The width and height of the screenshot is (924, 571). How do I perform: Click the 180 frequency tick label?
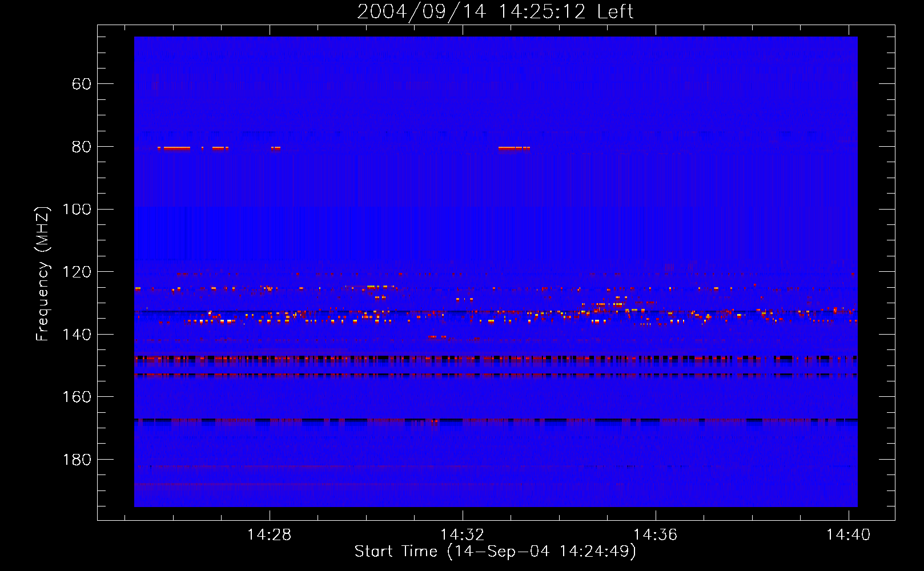[77, 460]
